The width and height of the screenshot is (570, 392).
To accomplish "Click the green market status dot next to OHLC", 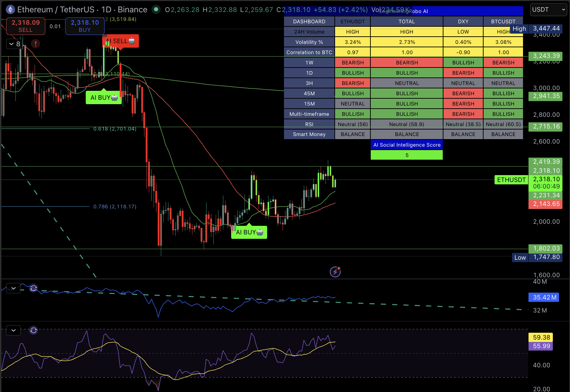I will [x=156, y=10].
